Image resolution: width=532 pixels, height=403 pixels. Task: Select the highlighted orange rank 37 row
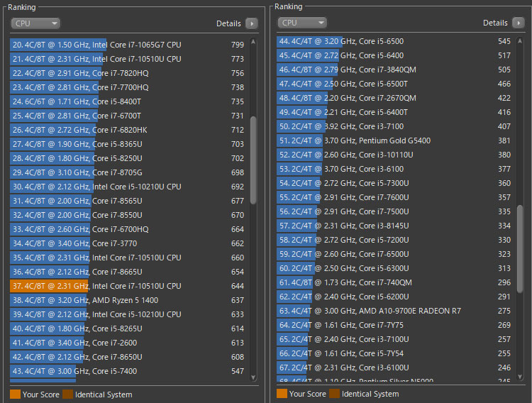[x=128, y=286]
